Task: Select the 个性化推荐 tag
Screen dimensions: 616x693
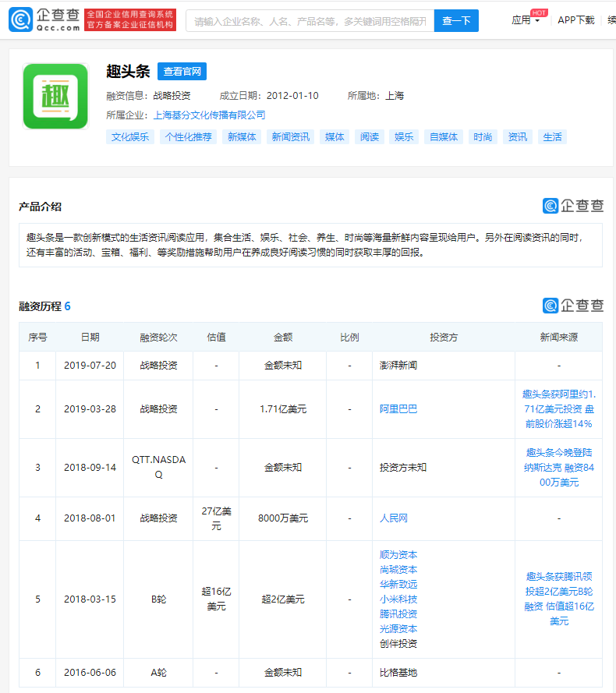Action: tap(189, 137)
